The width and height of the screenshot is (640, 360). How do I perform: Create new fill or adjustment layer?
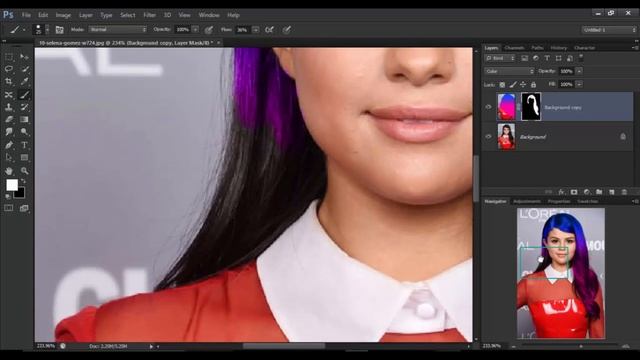pos(587,192)
